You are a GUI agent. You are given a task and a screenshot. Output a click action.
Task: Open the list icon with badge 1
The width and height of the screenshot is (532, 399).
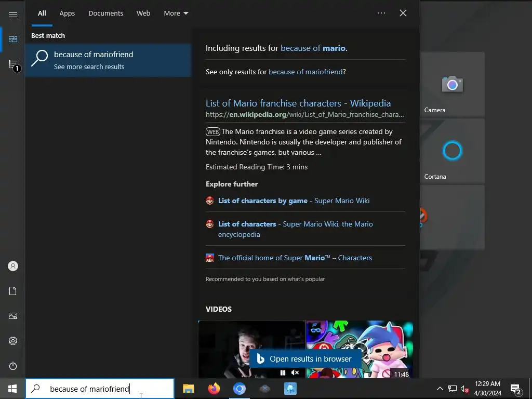pos(13,64)
